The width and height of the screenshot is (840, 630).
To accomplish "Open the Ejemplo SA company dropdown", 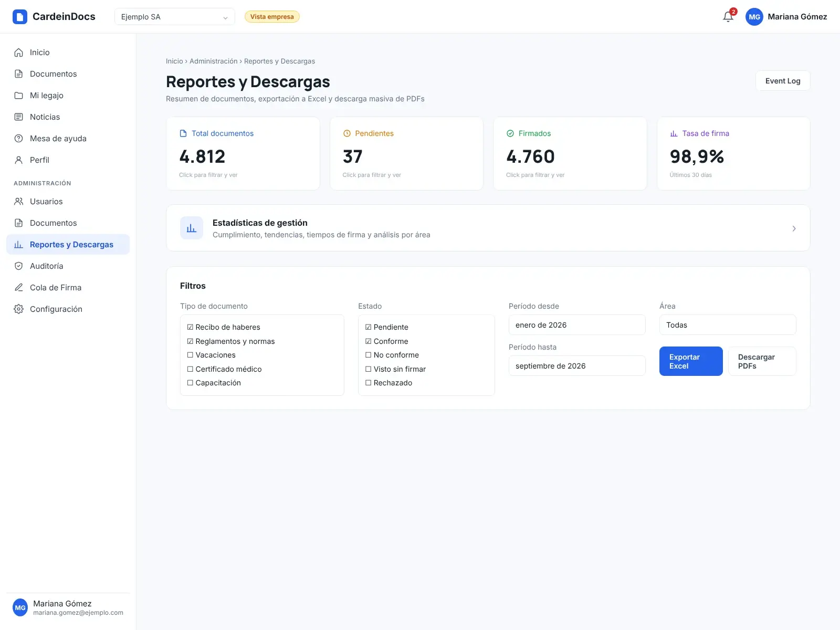I will point(175,17).
